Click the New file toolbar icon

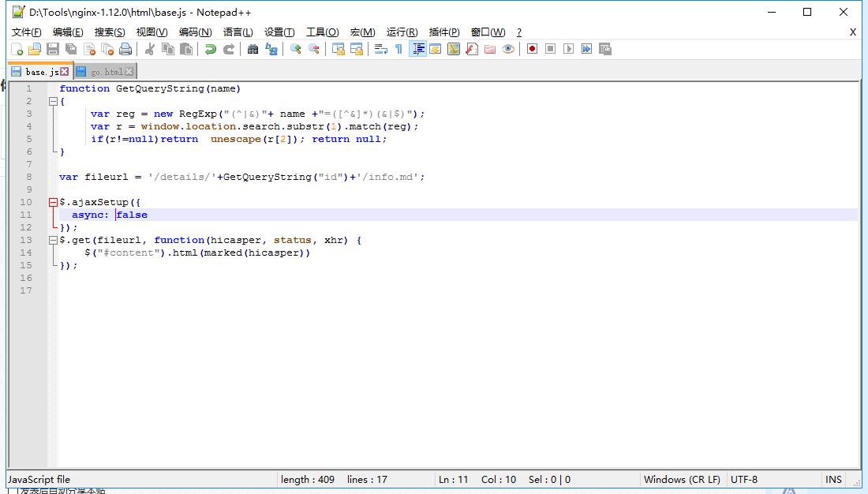pos(17,49)
